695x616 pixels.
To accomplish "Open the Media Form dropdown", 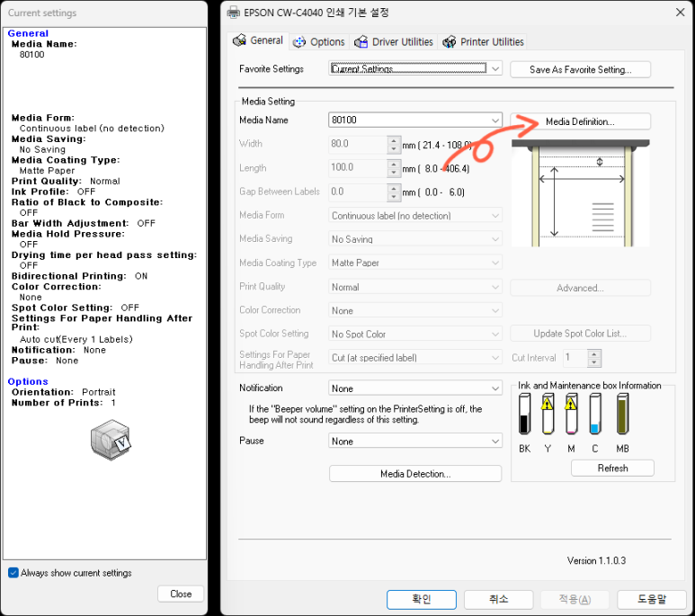I will 415,216.
